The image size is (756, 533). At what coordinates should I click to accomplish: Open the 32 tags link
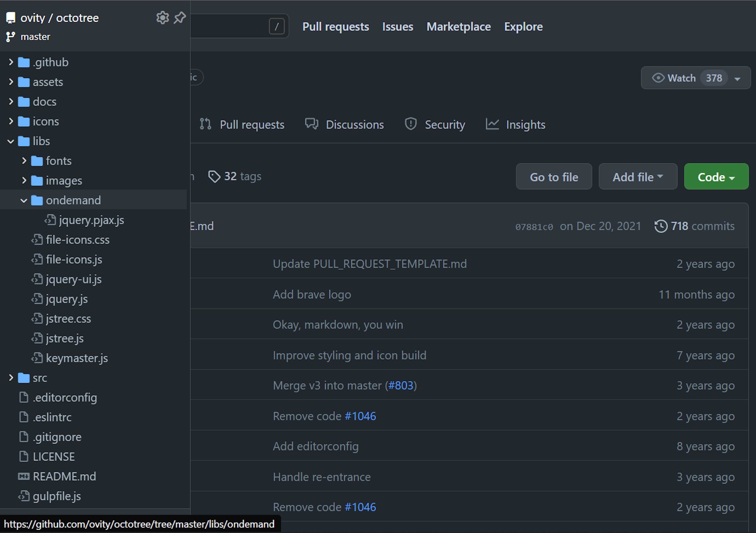click(x=235, y=177)
